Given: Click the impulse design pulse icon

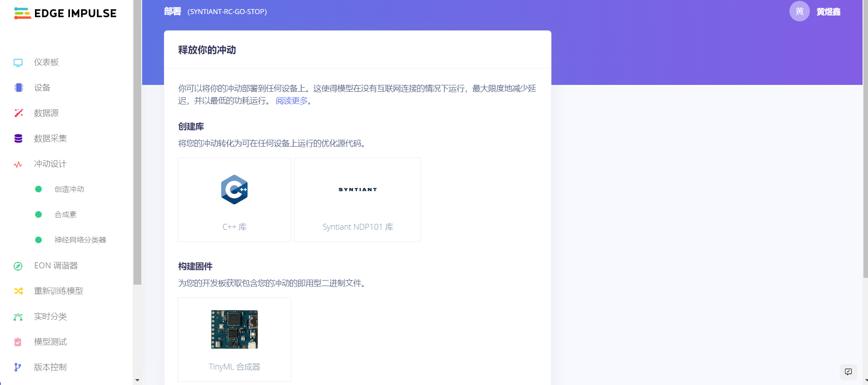Looking at the screenshot, I should pyautogui.click(x=18, y=164).
